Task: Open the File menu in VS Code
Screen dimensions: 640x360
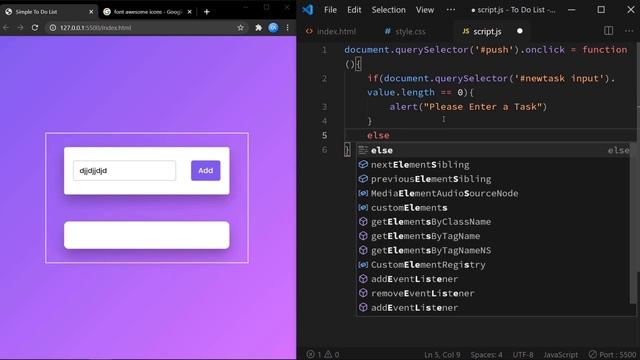Action: click(330, 10)
